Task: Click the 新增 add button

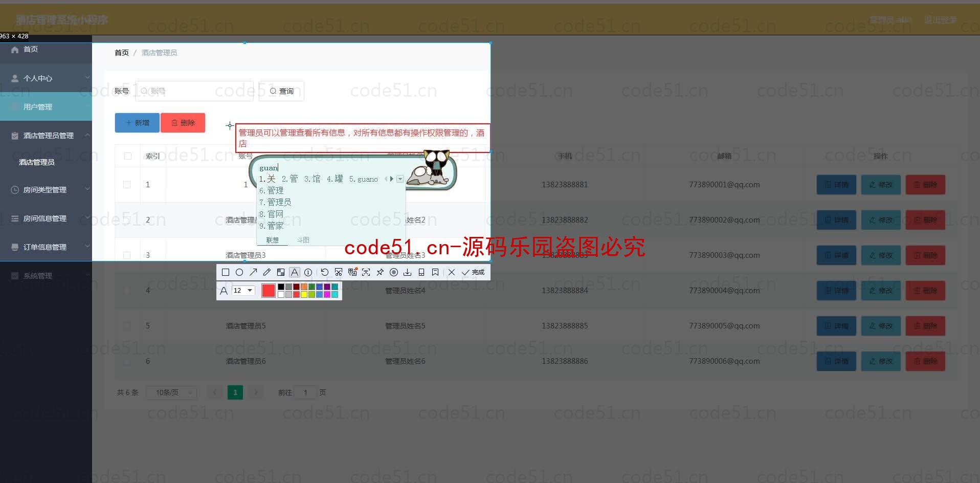Action: 137,123
